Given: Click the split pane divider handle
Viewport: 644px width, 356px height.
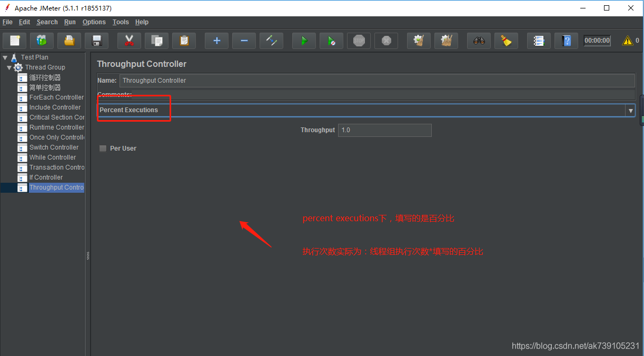Looking at the screenshot, I should pyautogui.click(x=88, y=256).
